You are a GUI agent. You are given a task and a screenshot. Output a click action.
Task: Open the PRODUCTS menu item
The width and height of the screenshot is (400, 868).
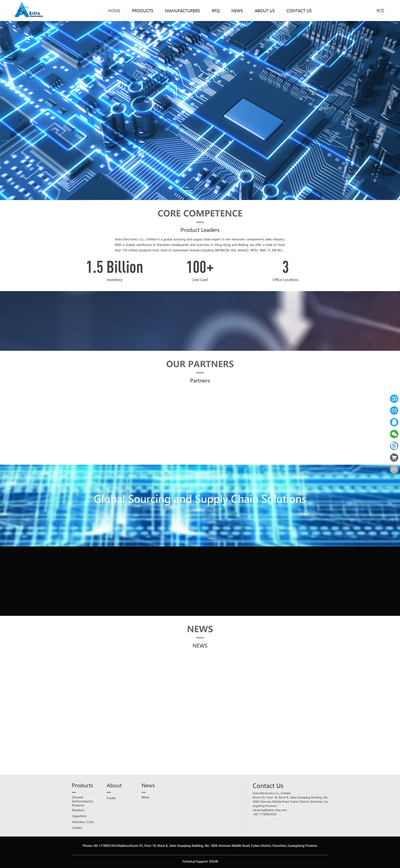coord(142,11)
